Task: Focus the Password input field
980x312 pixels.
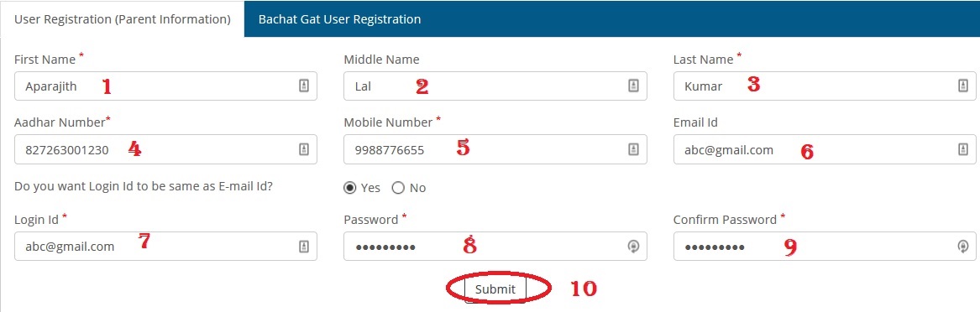Action: (x=495, y=247)
